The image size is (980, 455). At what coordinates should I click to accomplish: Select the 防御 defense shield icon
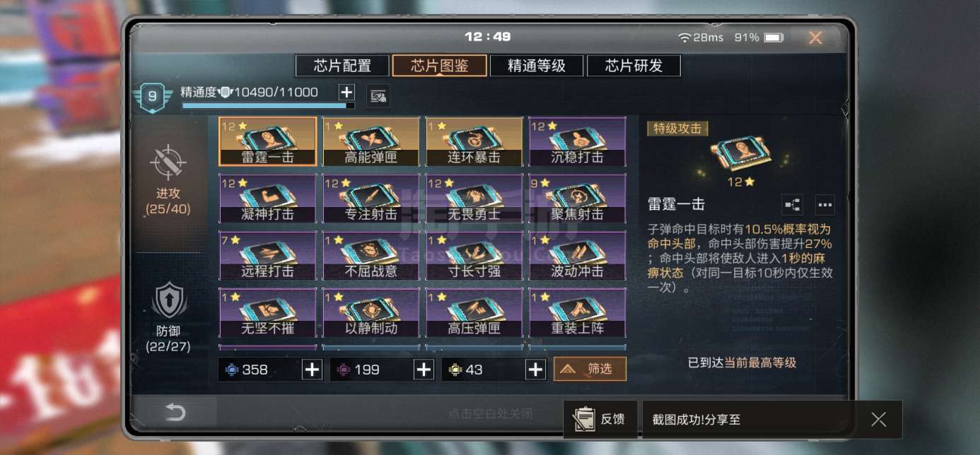[169, 300]
